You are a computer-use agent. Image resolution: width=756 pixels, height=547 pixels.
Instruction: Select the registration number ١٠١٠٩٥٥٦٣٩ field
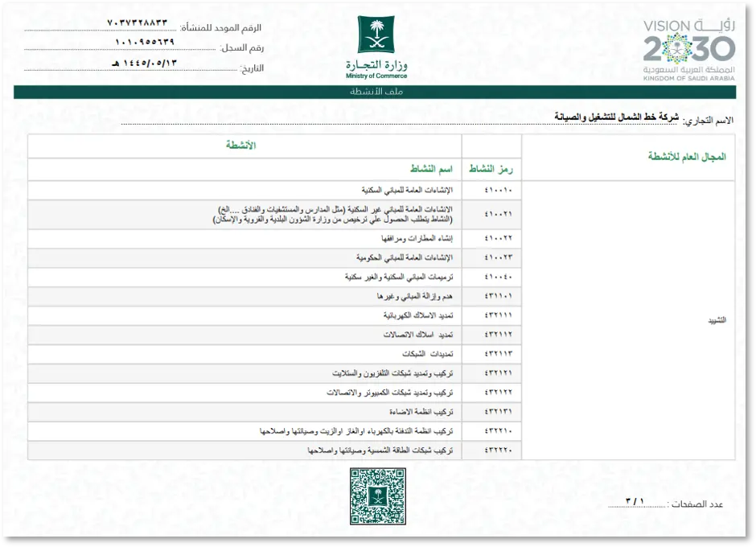pos(145,42)
